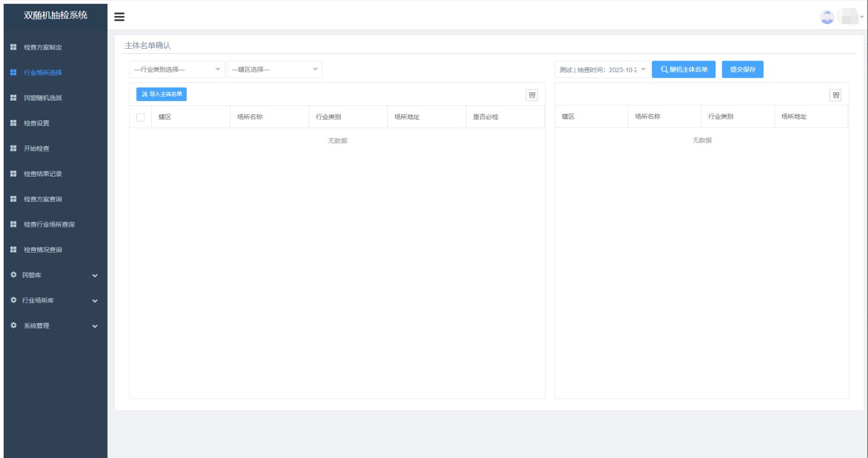
Task: Click the 随机主体名单 button
Action: tap(683, 70)
